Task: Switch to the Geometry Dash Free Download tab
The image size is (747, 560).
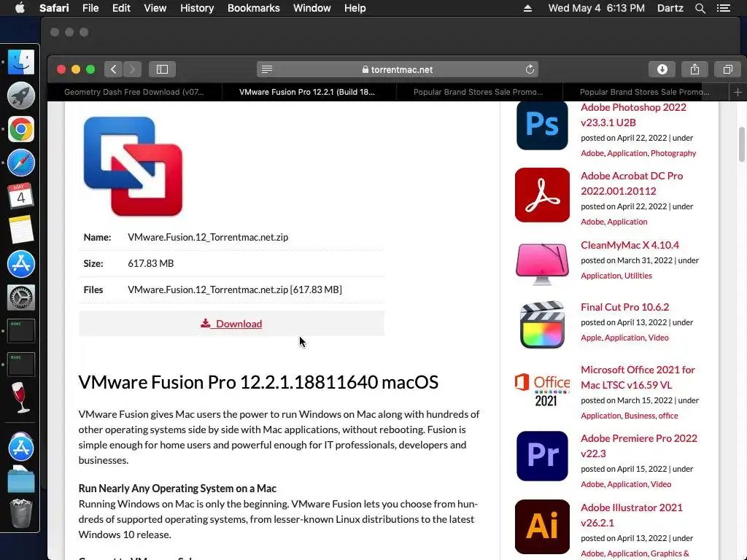Action: coord(134,93)
